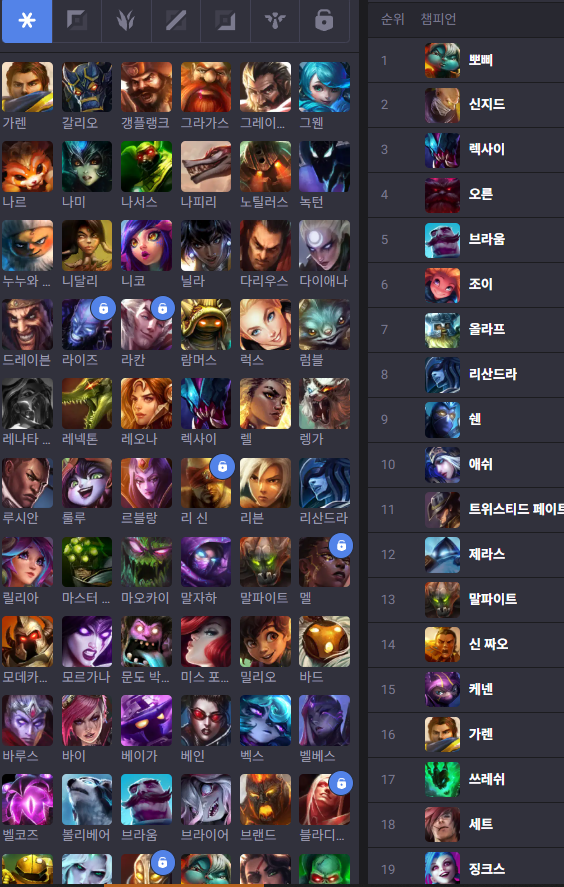Filter champions by jungle role icon
564x887 pixels.
126,21
